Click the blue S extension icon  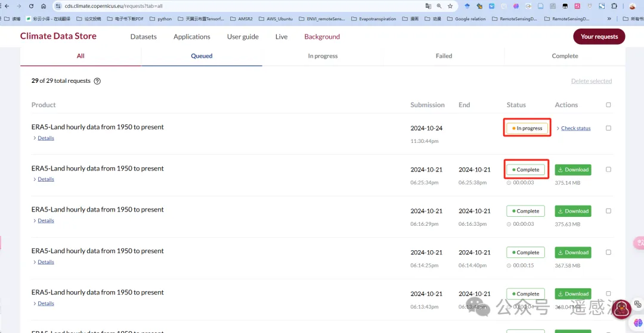point(602,6)
